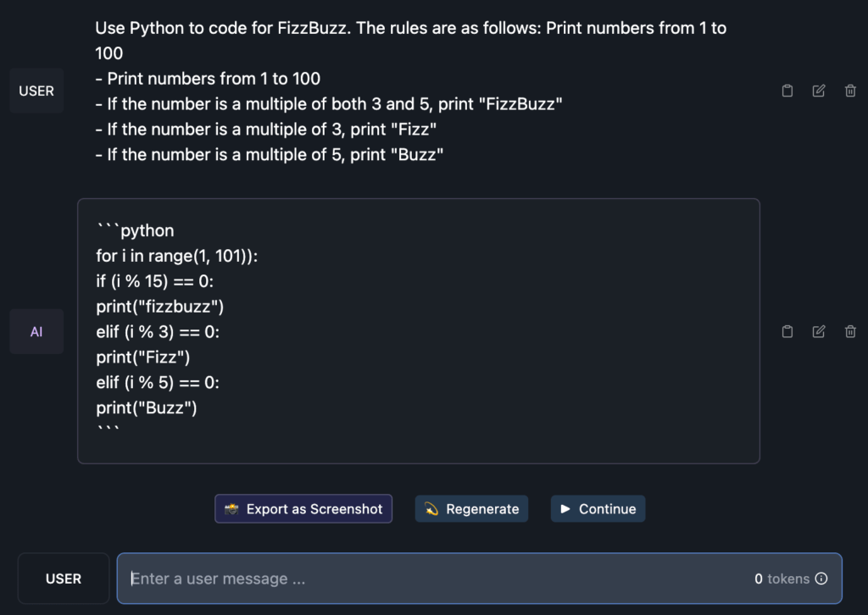Edit the AI response
Image resolution: width=868 pixels, height=615 pixels.
coord(819,332)
